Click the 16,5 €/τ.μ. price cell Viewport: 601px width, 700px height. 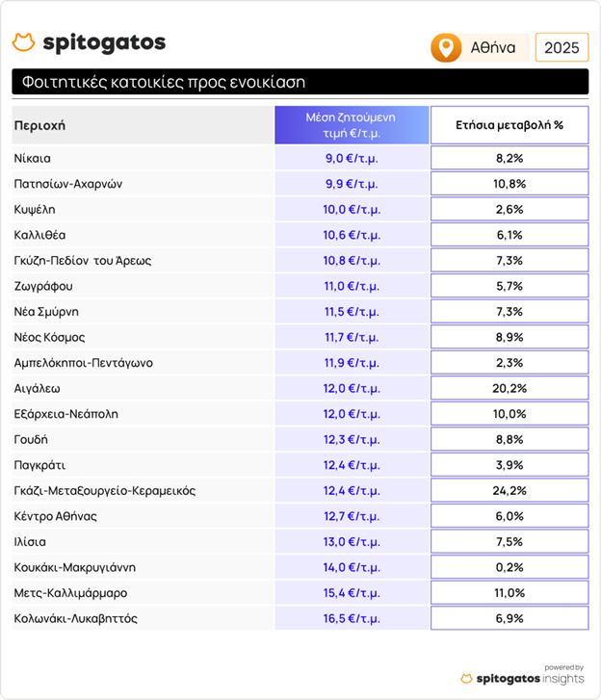[x=352, y=618]
